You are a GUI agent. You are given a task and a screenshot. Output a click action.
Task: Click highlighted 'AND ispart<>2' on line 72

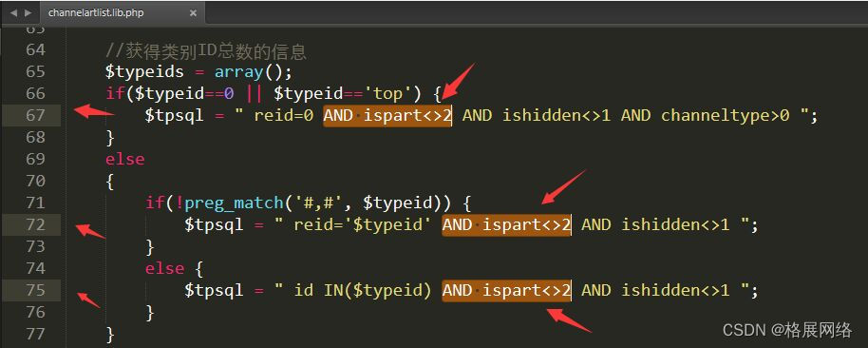506,224
